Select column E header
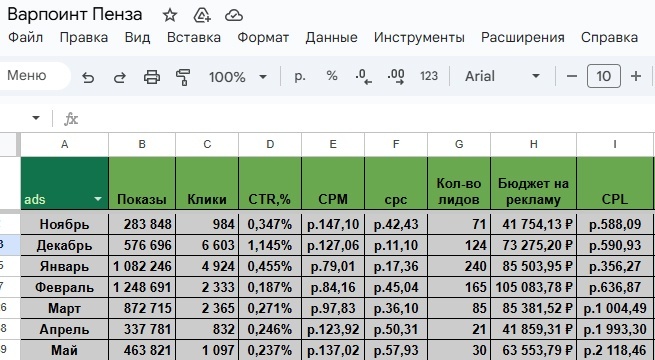This screenshot has width=655, height=360. click(x=333, y=145)
